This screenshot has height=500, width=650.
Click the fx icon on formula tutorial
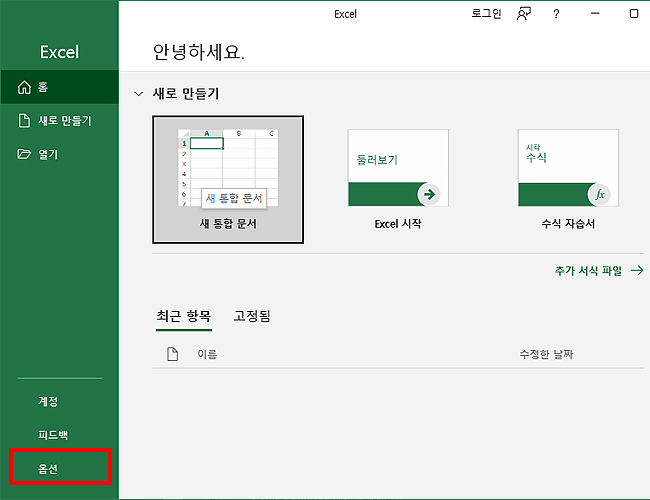click(x=599, y=194)
